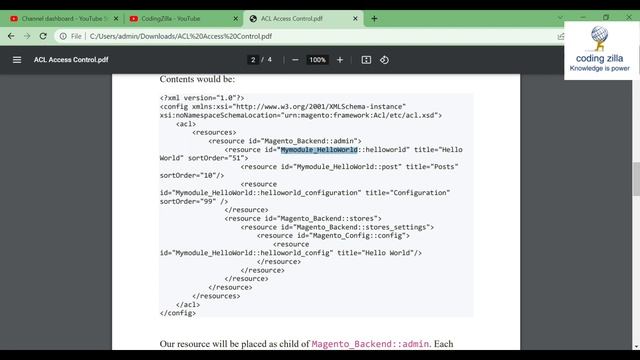
Task: Click the Magento_Backend::stores_settings resource line
Action: (337, 227)
